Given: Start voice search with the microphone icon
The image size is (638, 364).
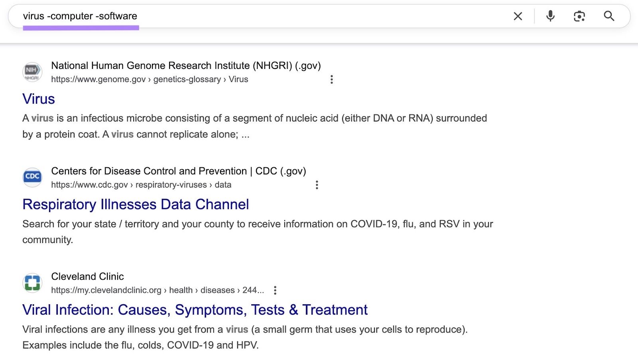Looking at the screenshot, I should tap(550, 16).
